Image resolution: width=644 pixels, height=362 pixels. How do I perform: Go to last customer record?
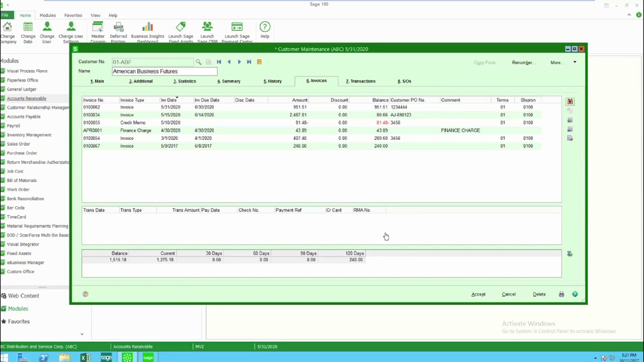(249, 62)
